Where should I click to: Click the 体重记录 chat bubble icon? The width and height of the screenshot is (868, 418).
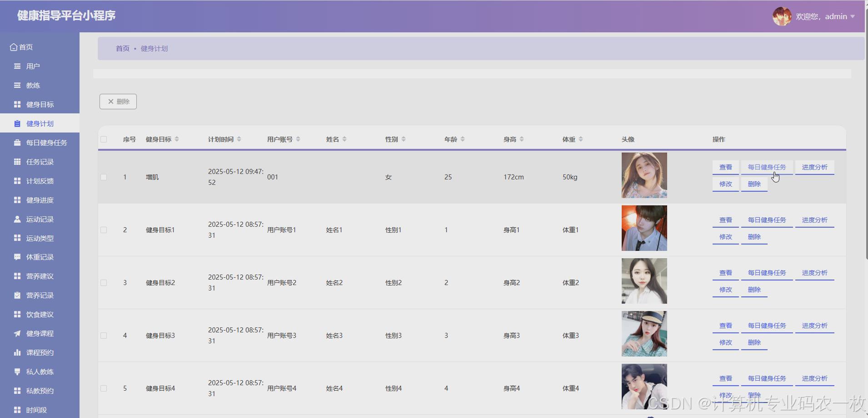tap(17, 257)
